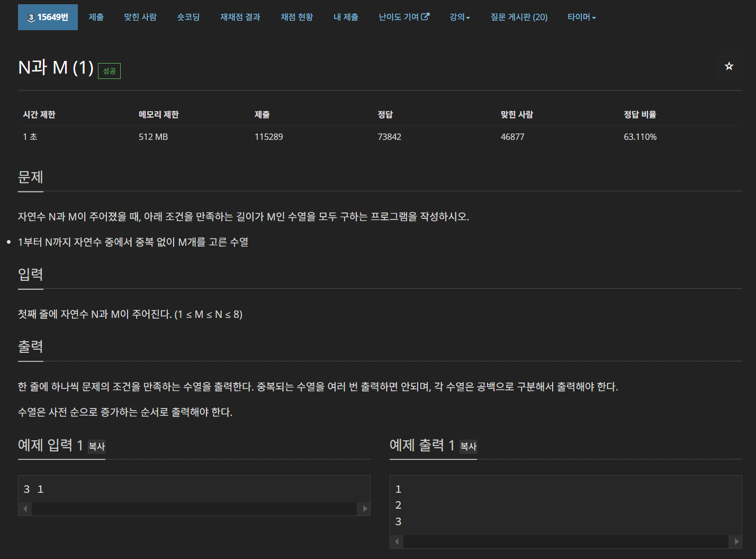This screenshot has height=559, width=756.
Task: Click the line 수열은 사전 순으로 증가하는 순서로
Action: pyautogui.click(x=125, y=412)
